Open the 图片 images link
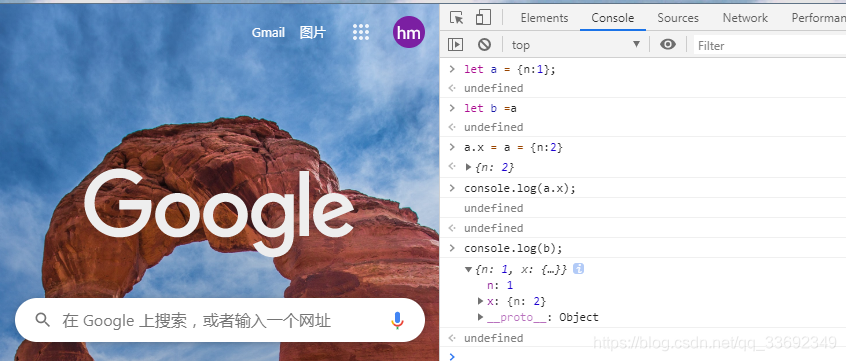Screen dimensions: 846x361 313,32
